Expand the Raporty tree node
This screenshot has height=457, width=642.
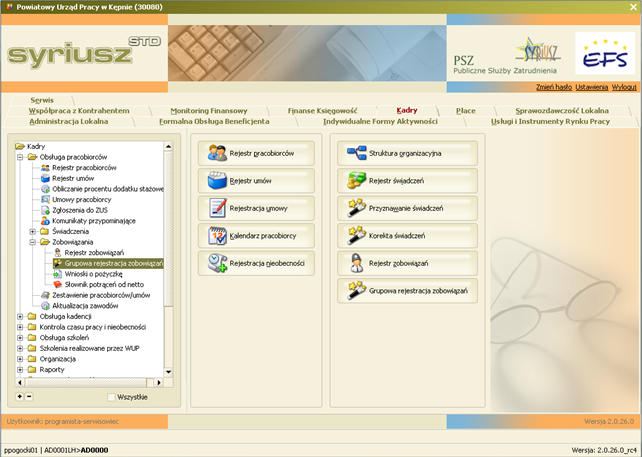(x=20, y=370)
